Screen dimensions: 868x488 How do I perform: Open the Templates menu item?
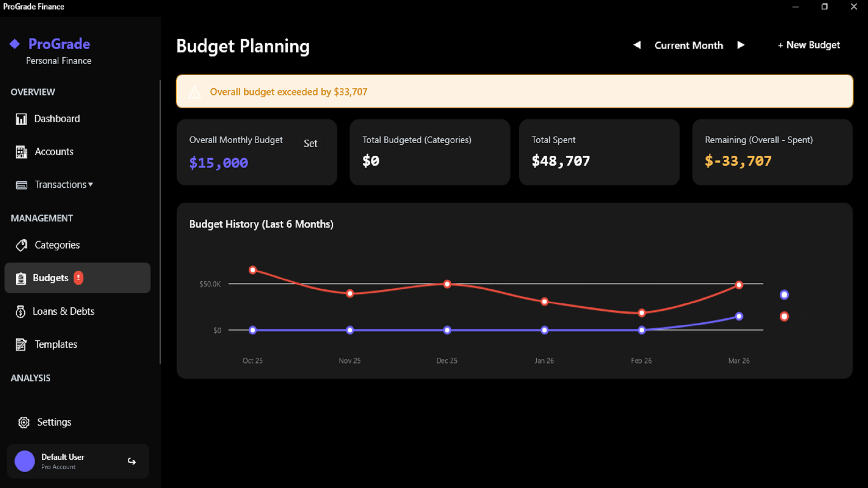click(x=56, y=344)
